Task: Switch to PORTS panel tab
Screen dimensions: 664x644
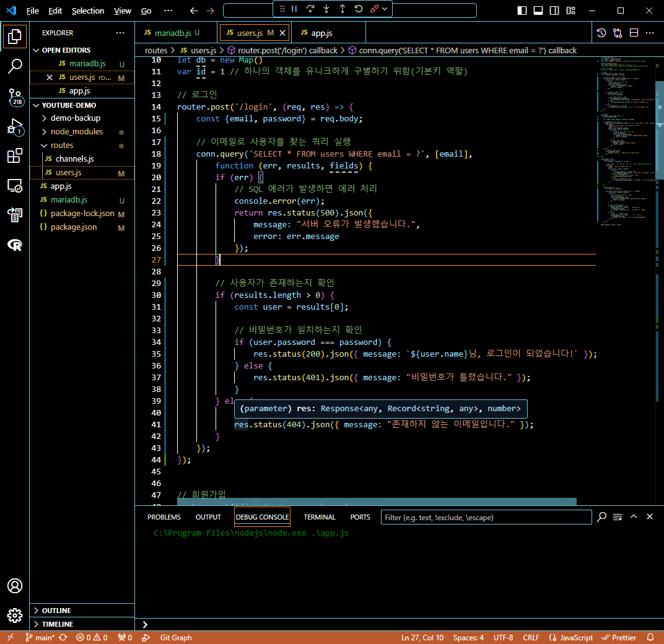Action: (x=360, y=517)
